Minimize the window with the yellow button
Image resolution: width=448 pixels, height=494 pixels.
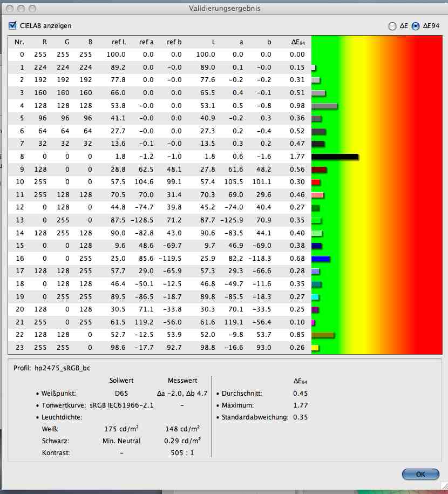(x=22, y=9)
